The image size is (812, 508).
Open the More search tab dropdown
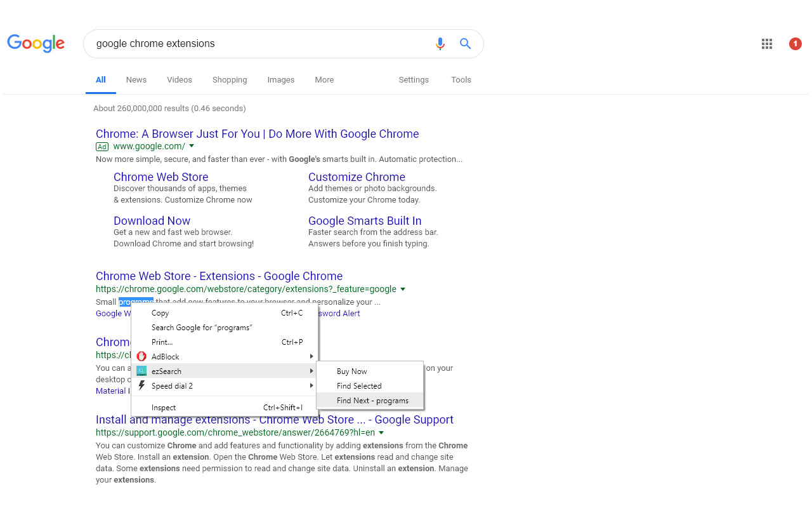pyautogui.click(x=324, y=80)
